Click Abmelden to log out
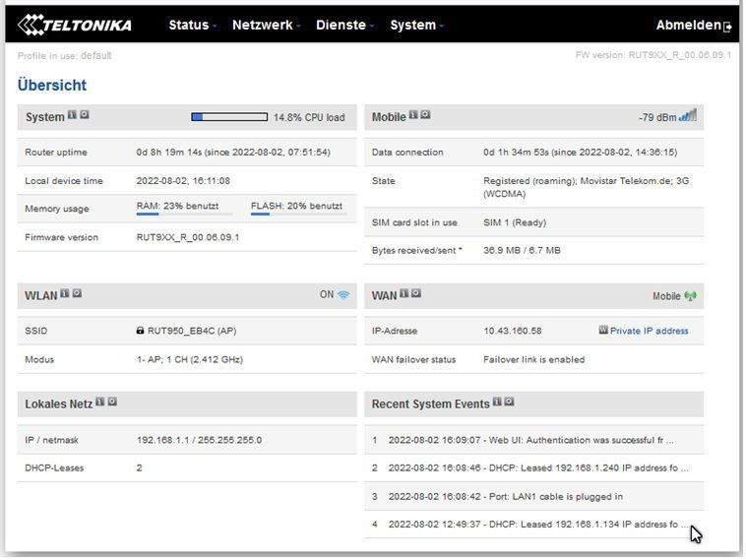Viewport: 746px width, 560px height. 688,26
